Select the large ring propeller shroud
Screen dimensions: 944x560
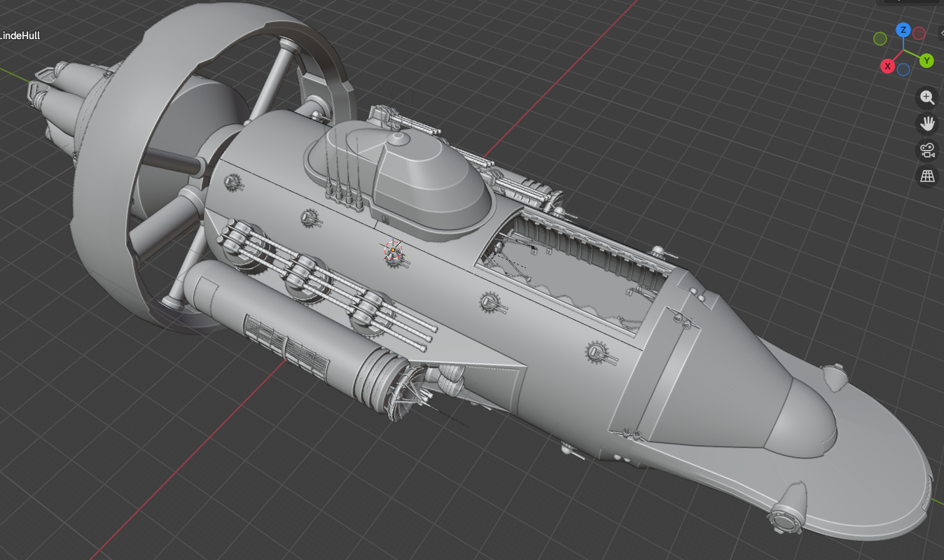coord(105,210)
